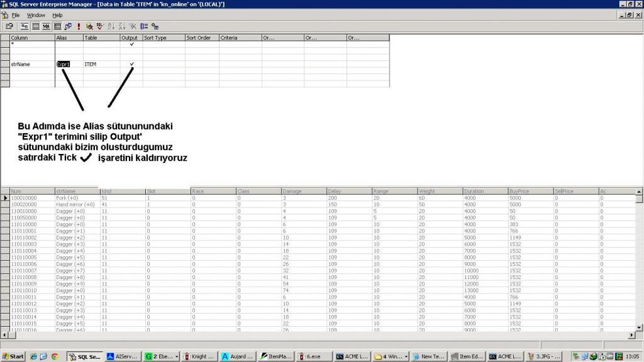Uncheck Output tick for asterisk row
This screenshot has width=644, height=362.
pyautogui.click(x=131, y=44)
